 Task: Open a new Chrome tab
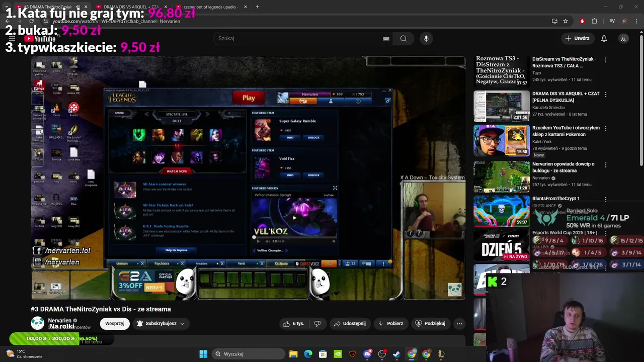(257, 7)
